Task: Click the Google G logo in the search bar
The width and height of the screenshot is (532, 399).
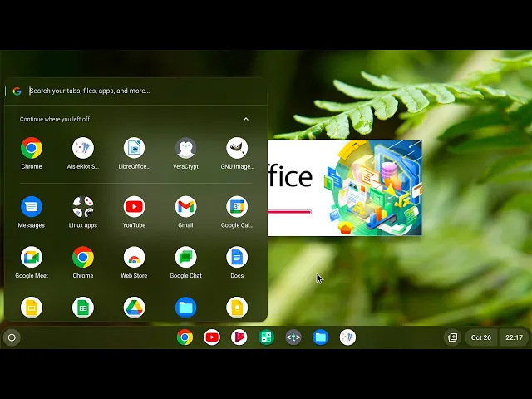Action: coord(17,91)
